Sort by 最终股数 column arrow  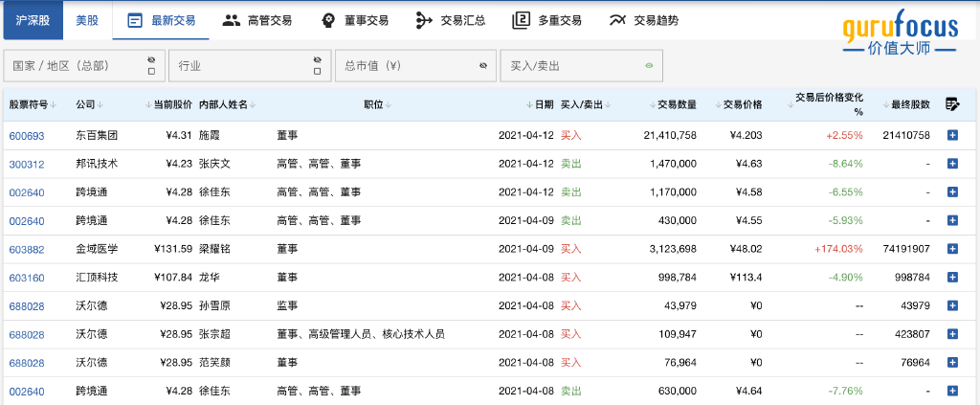(887, 105)
